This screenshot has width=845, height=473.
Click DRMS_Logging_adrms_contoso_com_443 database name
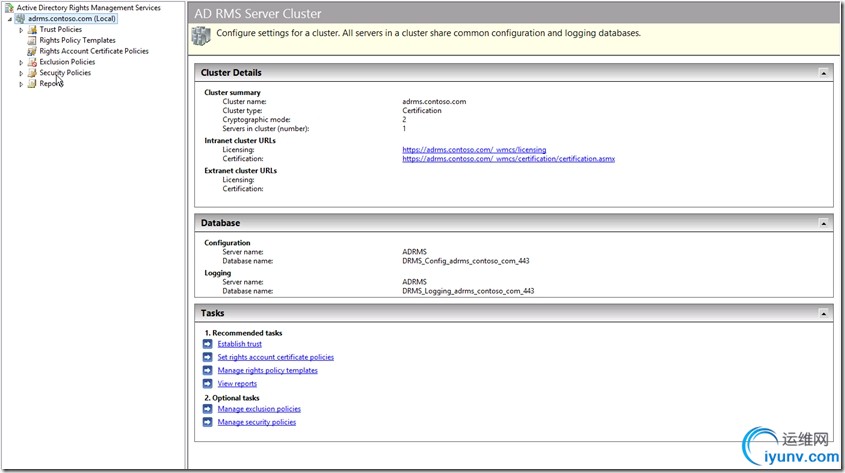[x=468, y=291]
